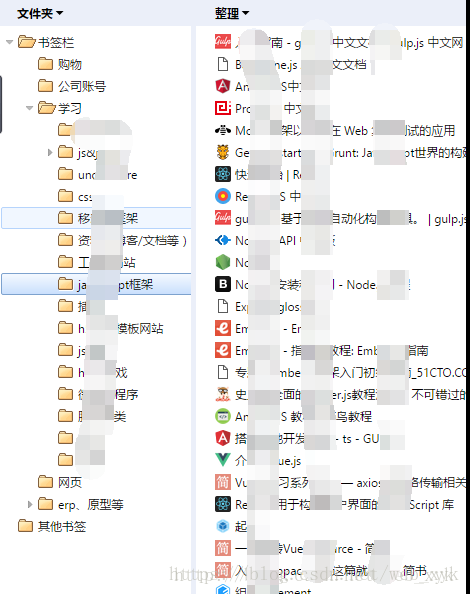Click the black B favicon of the Node 安装 bookmark
The height and width of the screenshot is (594, 470).
(x=223, y=284)
